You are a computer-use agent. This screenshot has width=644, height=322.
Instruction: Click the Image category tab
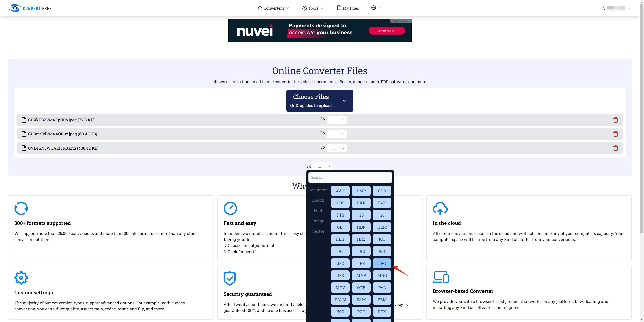click(x=318, y=221)
